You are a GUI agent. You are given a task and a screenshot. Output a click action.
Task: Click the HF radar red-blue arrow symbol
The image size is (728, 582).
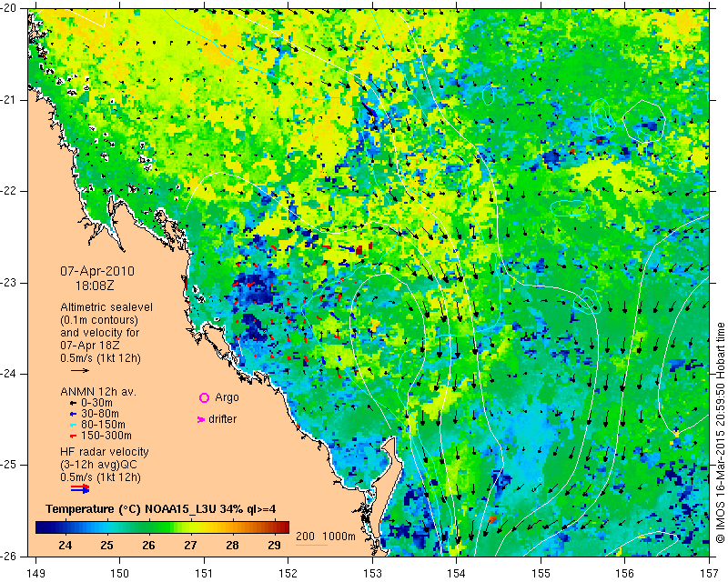click(80, 488)
